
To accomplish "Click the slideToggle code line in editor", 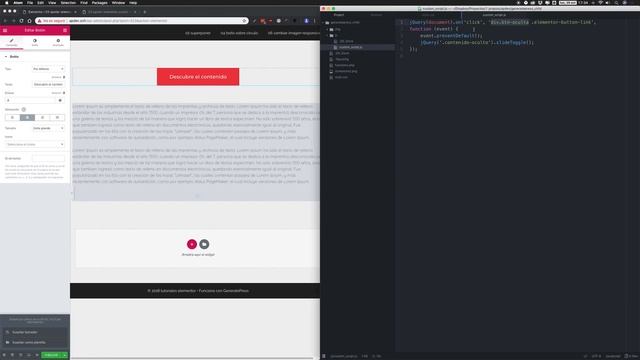I will (x=477, y=42).
